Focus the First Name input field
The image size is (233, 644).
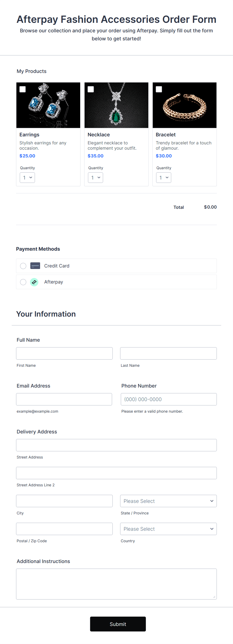point(64,353)
